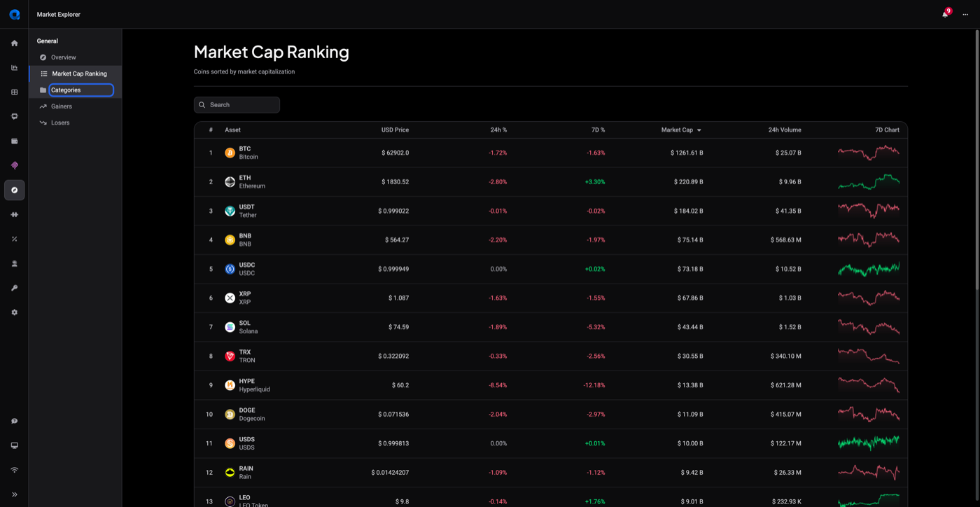Click BNB market cap $ 75.14 B
Screen dimensions: 980x507
coord(690,240)
